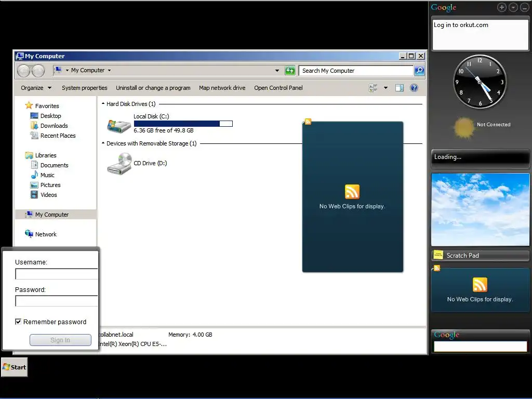Click Map network drive
Viewport: 532px width, 399px height.
tap(222, 88)
